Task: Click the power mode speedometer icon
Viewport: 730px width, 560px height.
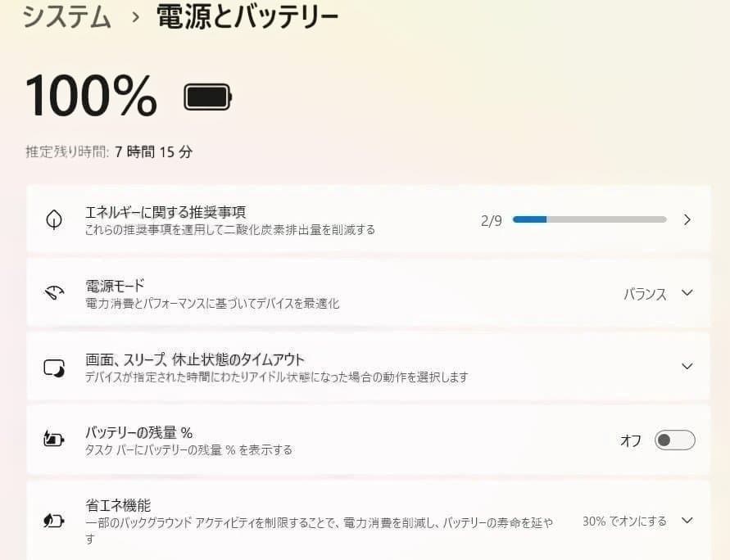Action: 53,293
